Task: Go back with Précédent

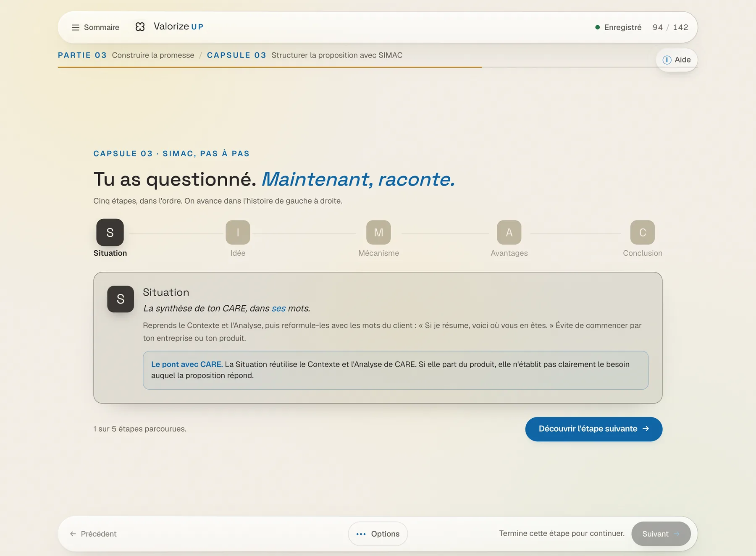Action: [93, 534]
